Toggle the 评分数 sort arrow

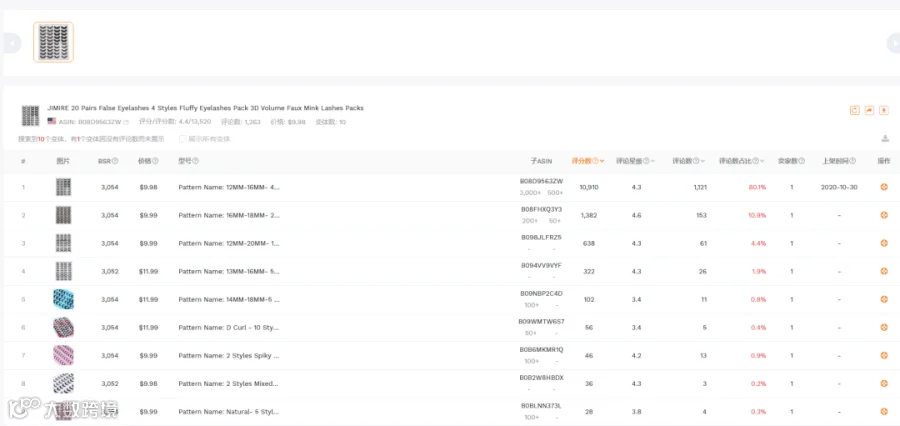tap(602, 161)
